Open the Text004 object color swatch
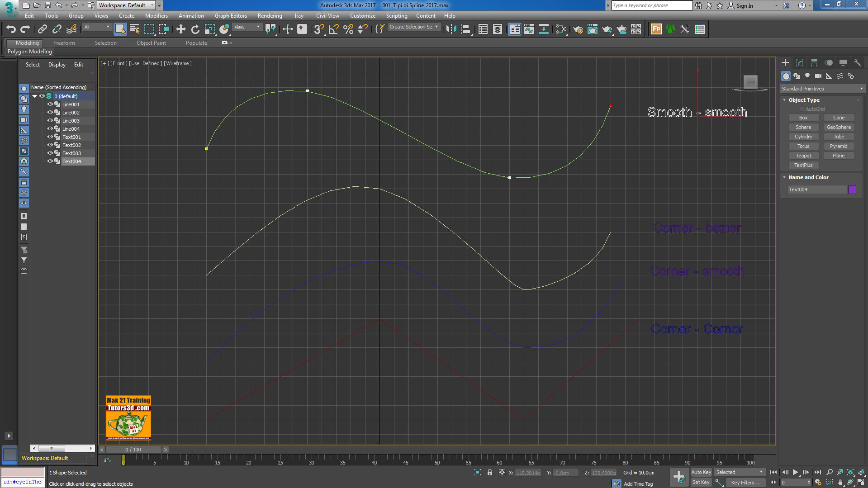This screenshot has width=868, height=488. (852, 189)
